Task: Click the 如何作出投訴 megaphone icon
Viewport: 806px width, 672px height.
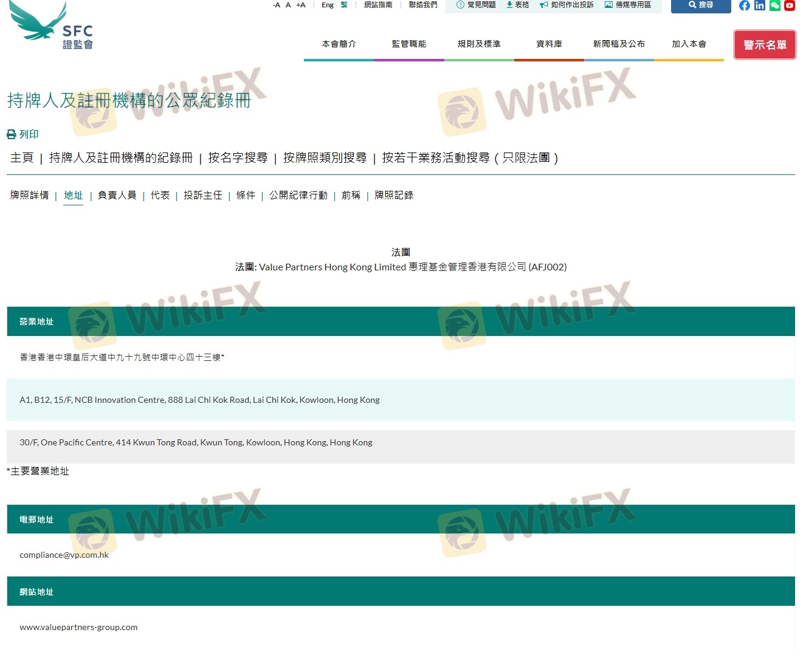Action: click(543, 5)
